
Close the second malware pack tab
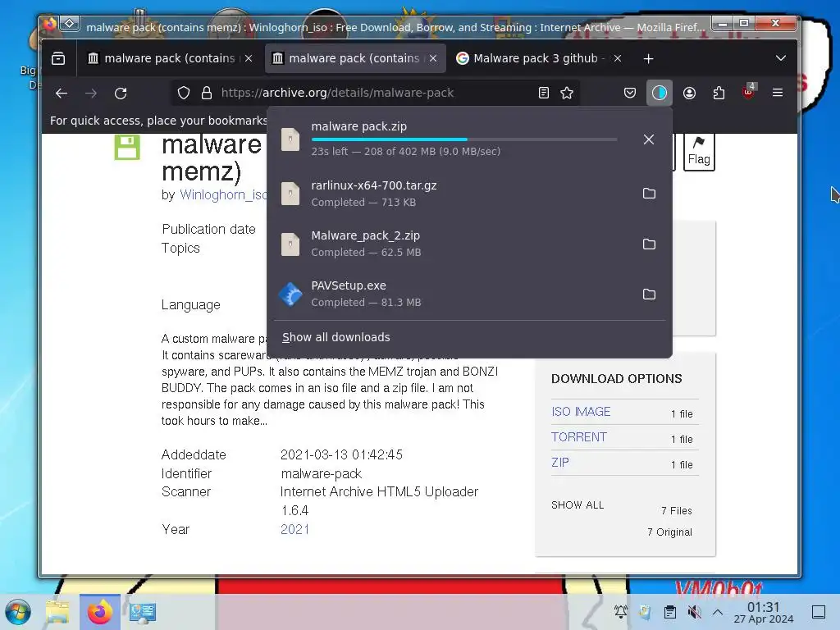(433, 58)
